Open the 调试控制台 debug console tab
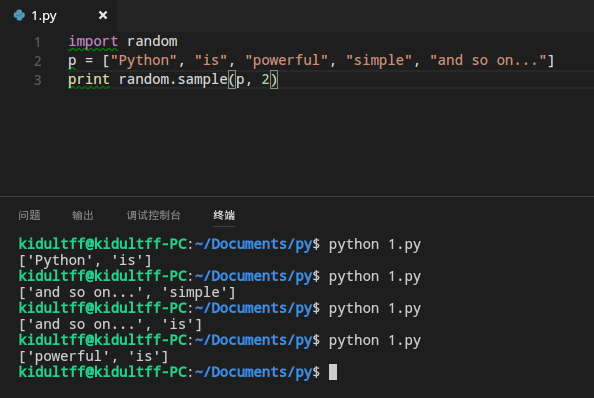Image resolution: width=594 pixels, height=398 pixels. (153, 215)
